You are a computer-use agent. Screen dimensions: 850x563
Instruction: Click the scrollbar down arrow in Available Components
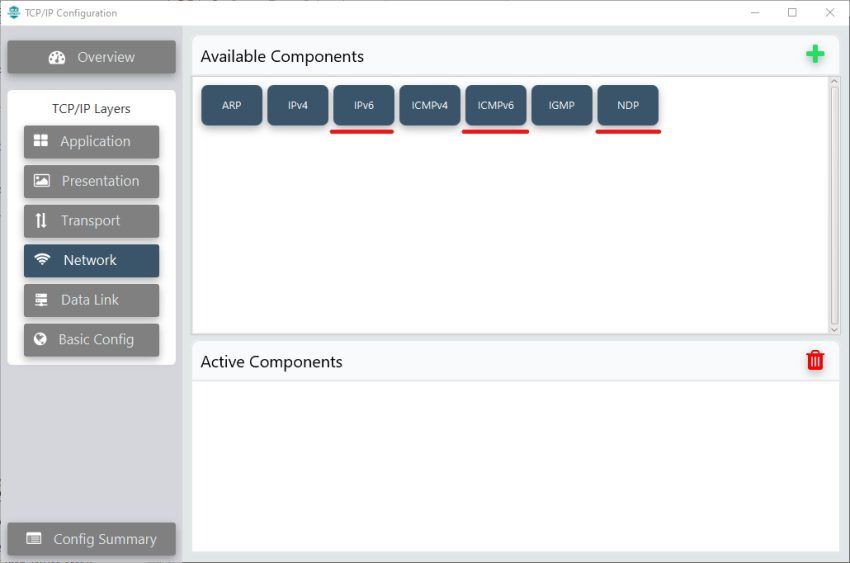834,329
